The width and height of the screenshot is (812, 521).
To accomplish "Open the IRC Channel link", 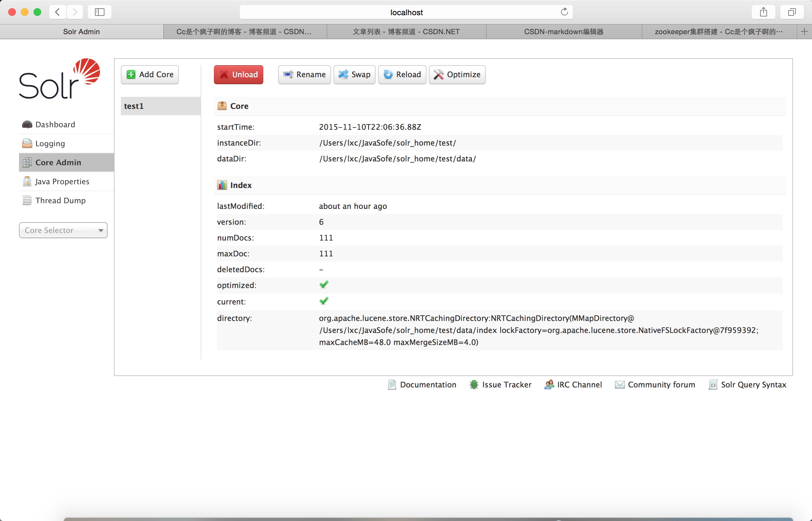I will [x=573, y=385].
